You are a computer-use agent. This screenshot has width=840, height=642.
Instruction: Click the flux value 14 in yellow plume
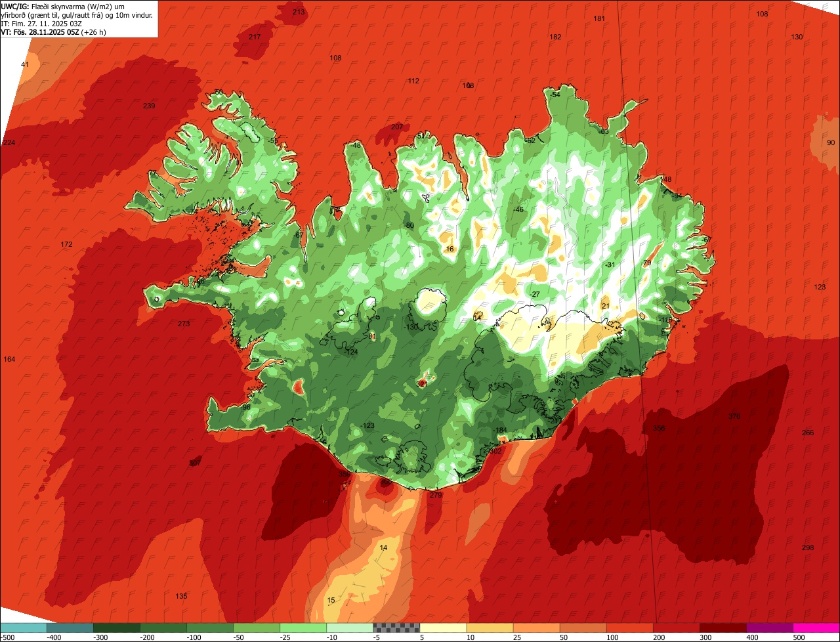point(384,548)
